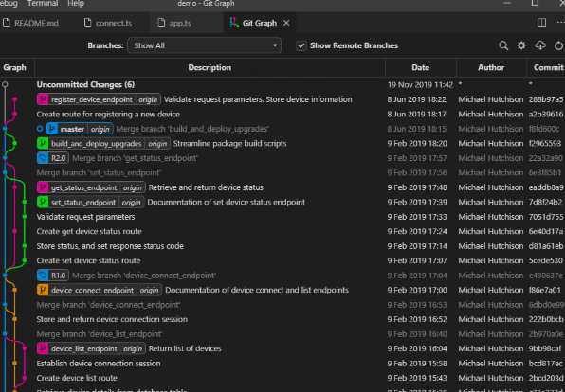Select the master branch label
The height and width of the screenshot is (392, 565).
pyautogui.click(x=80, y=129)
